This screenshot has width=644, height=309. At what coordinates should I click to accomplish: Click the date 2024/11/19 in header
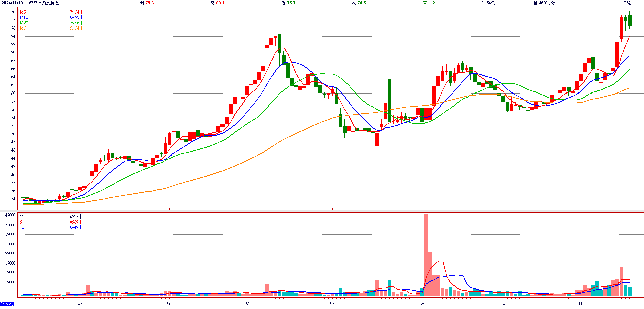coord(12,3)
